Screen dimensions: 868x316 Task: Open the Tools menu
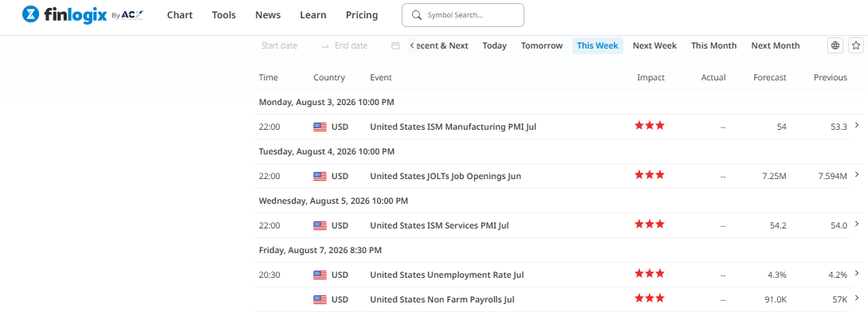pos(224,15)
